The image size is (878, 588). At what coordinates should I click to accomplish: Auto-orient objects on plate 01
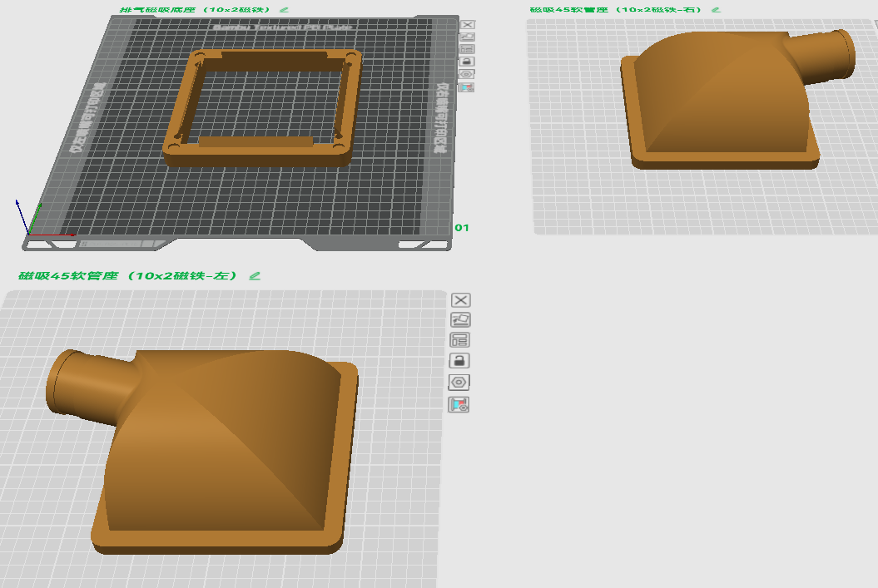[468, 37]
